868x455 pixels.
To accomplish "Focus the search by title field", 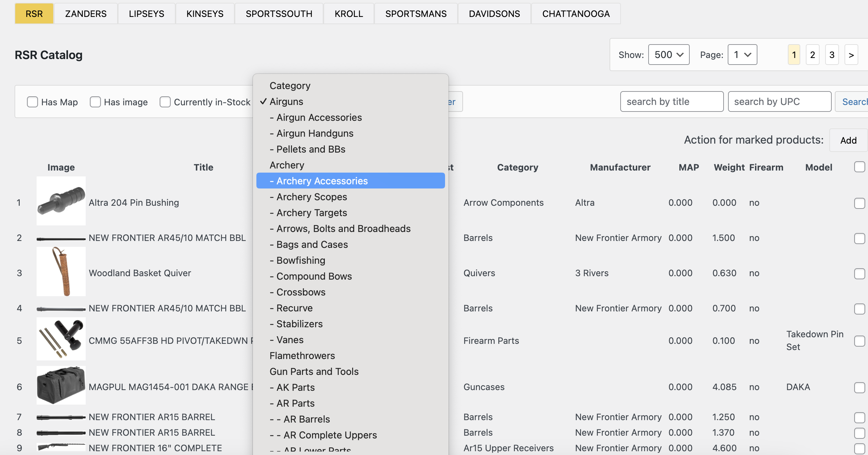I will 672,101.
